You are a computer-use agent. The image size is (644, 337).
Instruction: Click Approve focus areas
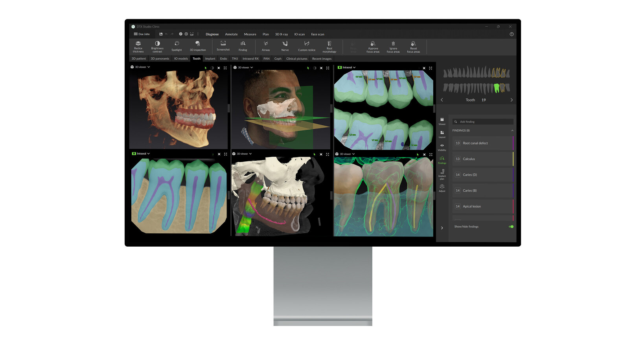(373, 46)
